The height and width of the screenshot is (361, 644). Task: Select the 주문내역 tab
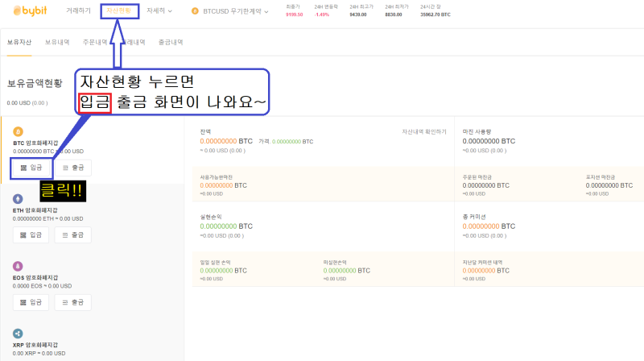click(95, 42)
